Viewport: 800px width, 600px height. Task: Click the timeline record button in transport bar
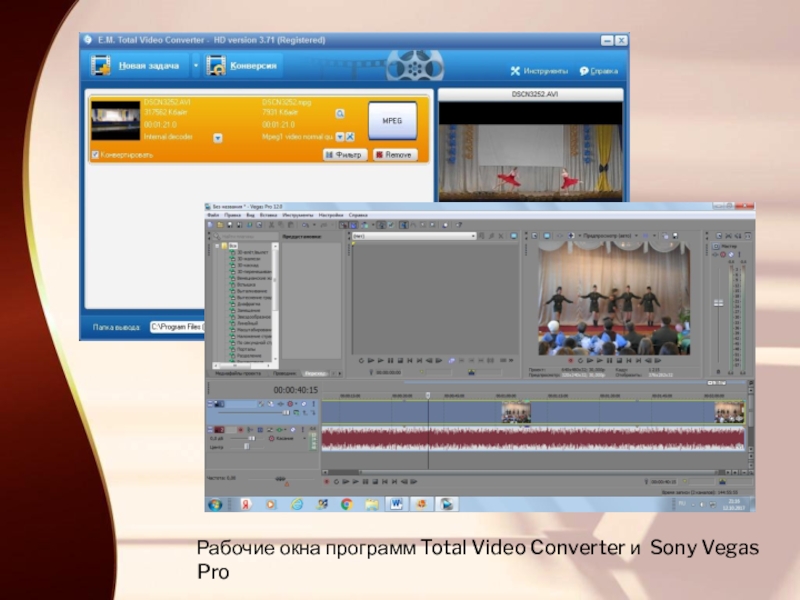click(x=328, y=481)
